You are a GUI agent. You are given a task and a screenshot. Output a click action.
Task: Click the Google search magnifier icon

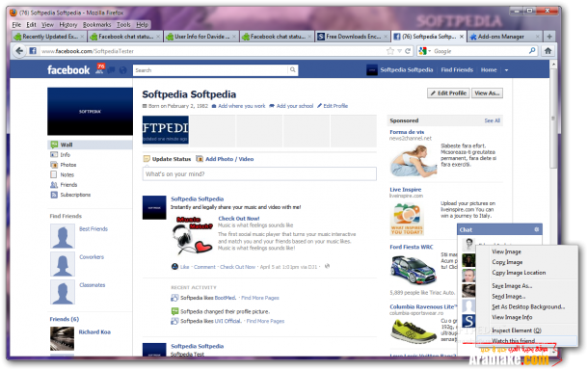532,51
